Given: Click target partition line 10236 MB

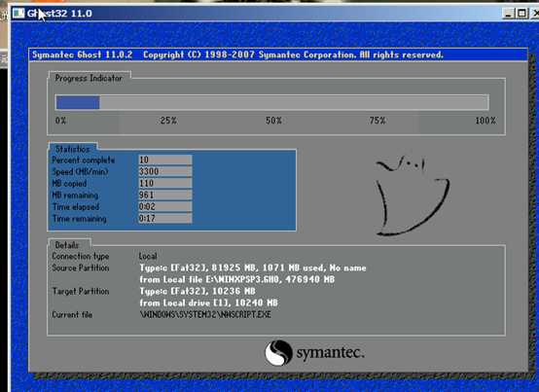Looking at the screenshot, I should click(198, 292).
